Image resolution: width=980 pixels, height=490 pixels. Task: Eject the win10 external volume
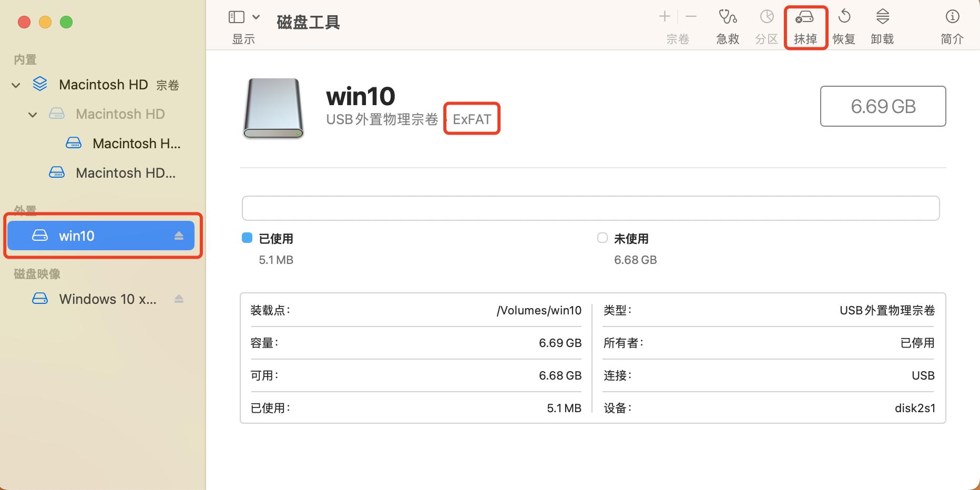(179, 236)
